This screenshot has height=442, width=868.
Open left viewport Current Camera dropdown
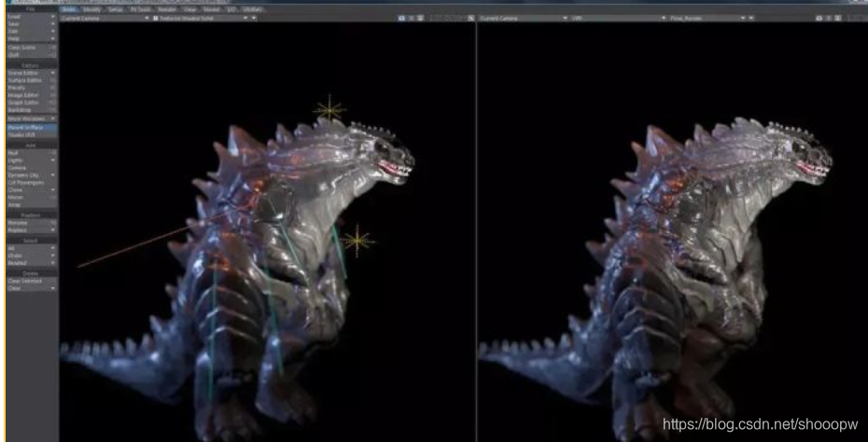tap(105, 19)
